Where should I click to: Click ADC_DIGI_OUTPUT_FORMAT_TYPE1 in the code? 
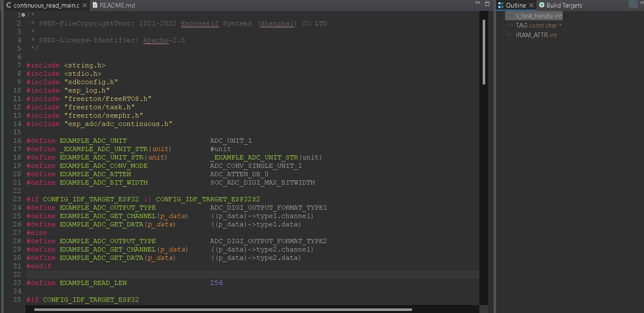click(268, 208)
